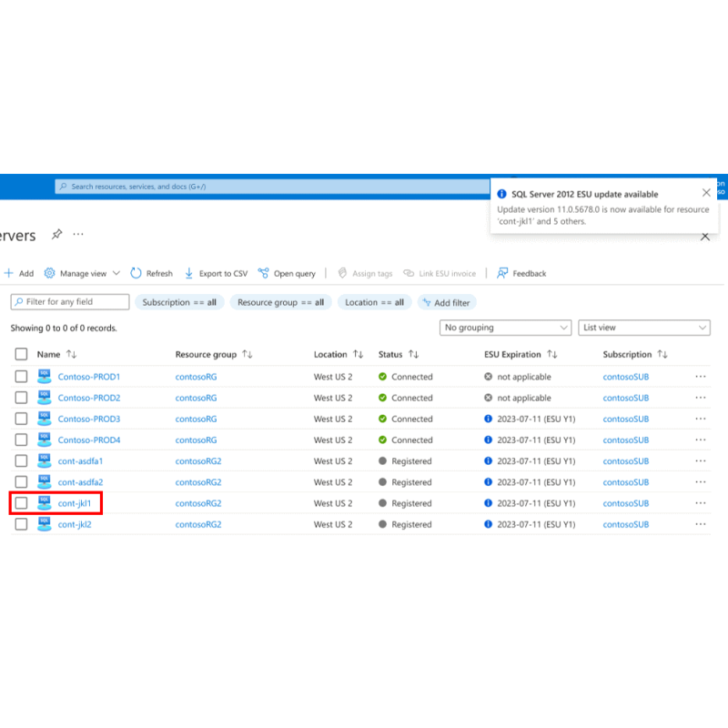Check the box for cont-jkl1
Screen dimensions: 728x728
coord(21,503)
